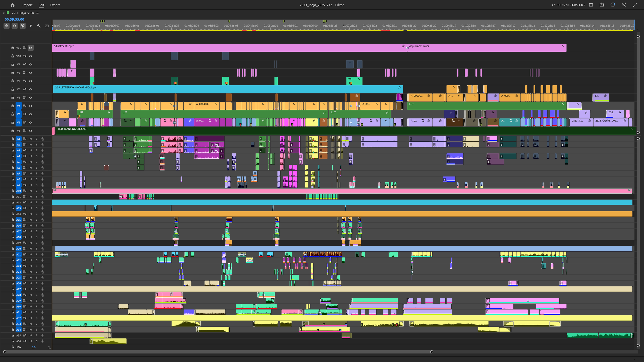Open the 2513_Piojo_V18b sequence panel menu
The width and height of the screenshot is (644, 362).
pyautogui.click(x=37, y=13)
